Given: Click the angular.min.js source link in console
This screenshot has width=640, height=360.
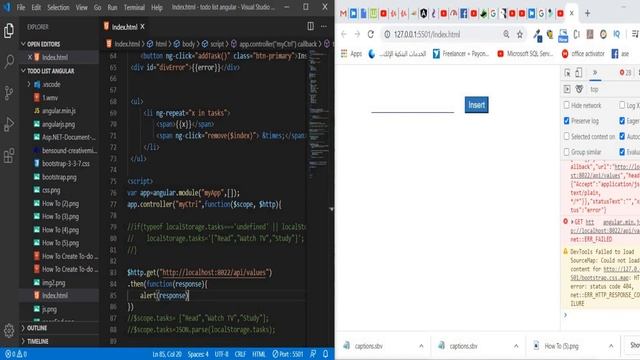Looking at the screenshot, I should [x=621, y=222].
